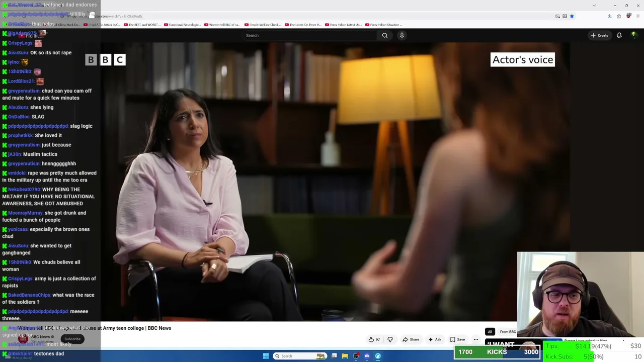Click chat username Iylno
This screenshot has width=644, height=362.
14,62
